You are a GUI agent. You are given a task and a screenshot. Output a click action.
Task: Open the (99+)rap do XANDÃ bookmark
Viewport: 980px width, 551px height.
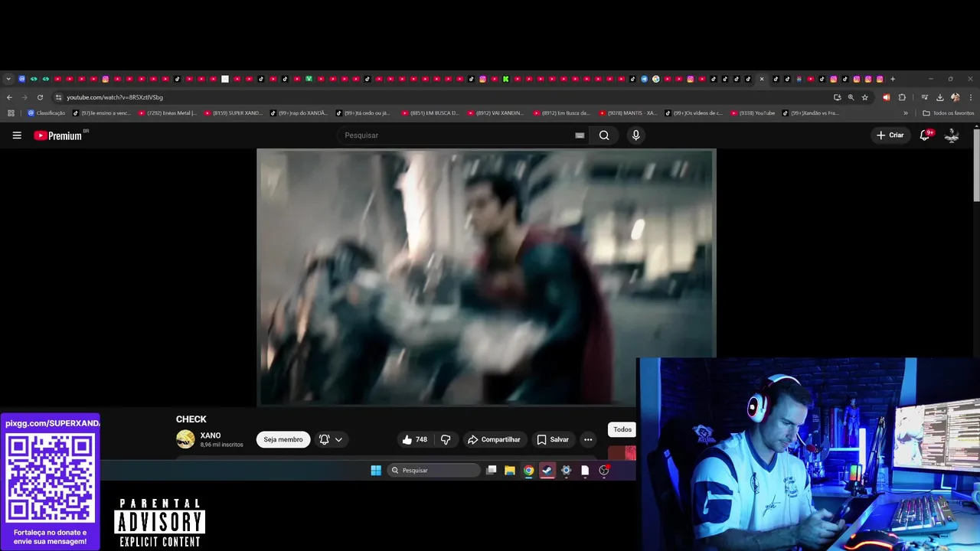point(299,113)
